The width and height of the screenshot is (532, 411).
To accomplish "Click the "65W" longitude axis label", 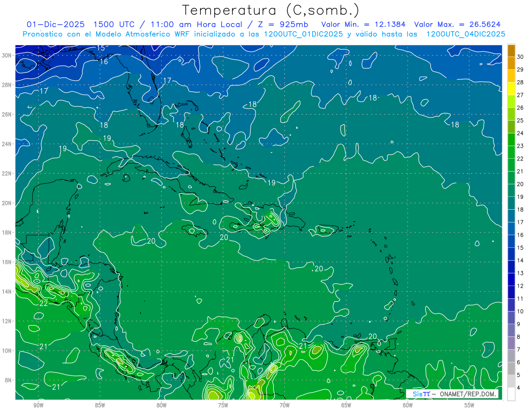I will pyautogui.click(x=346, y=405).
